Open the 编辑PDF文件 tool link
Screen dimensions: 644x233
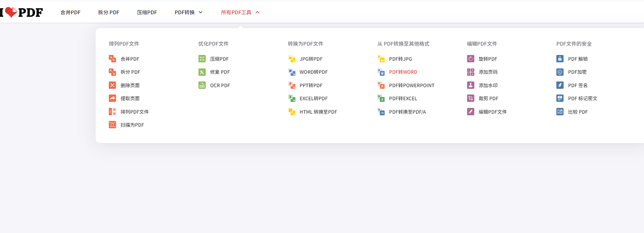click(492, 112)
